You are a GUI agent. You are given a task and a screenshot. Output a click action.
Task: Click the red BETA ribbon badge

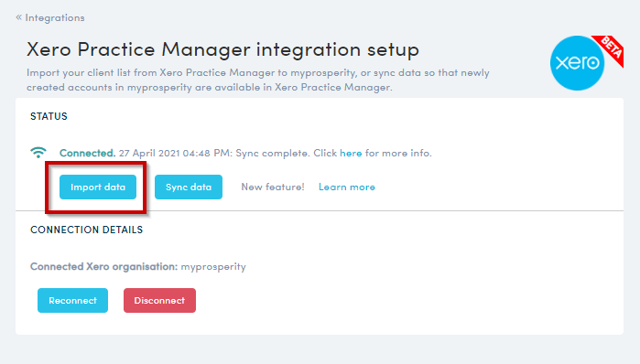[611, 48]
